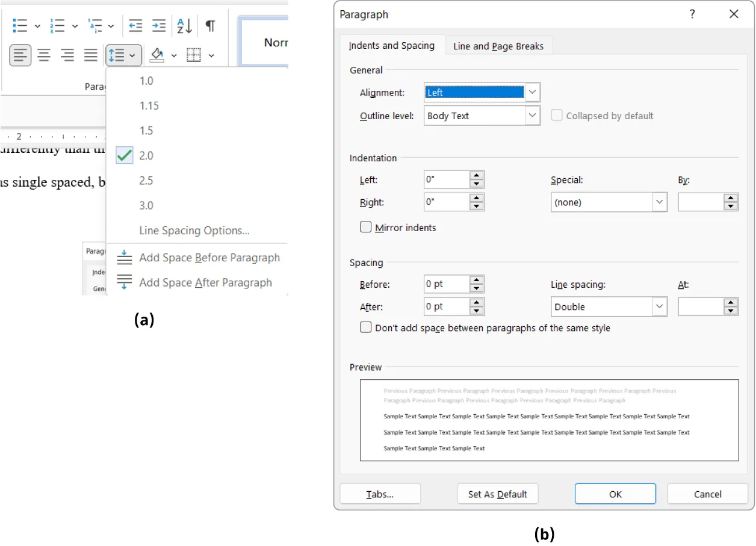This screenshot has height=546, width=756.
Task: Switch to the Line and Page Breaks tab
Action: (x=498, y=45)
